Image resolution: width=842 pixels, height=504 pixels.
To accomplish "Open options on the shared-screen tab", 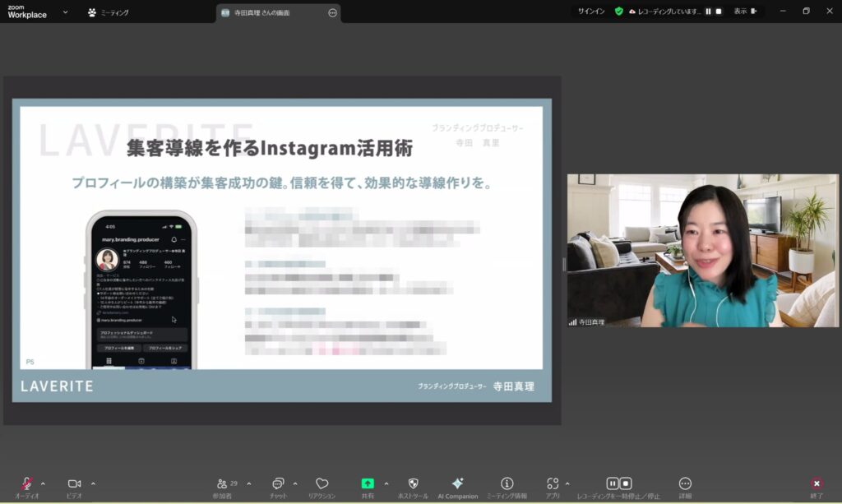I will point(332,13).
